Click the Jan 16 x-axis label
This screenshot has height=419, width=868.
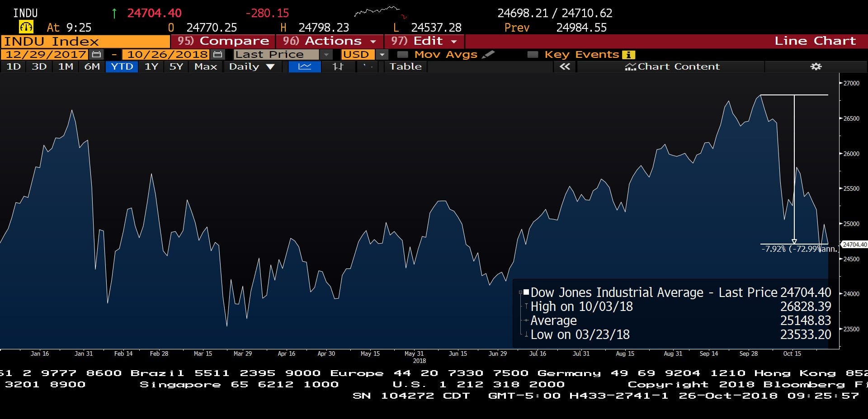(x=40, y=353)
